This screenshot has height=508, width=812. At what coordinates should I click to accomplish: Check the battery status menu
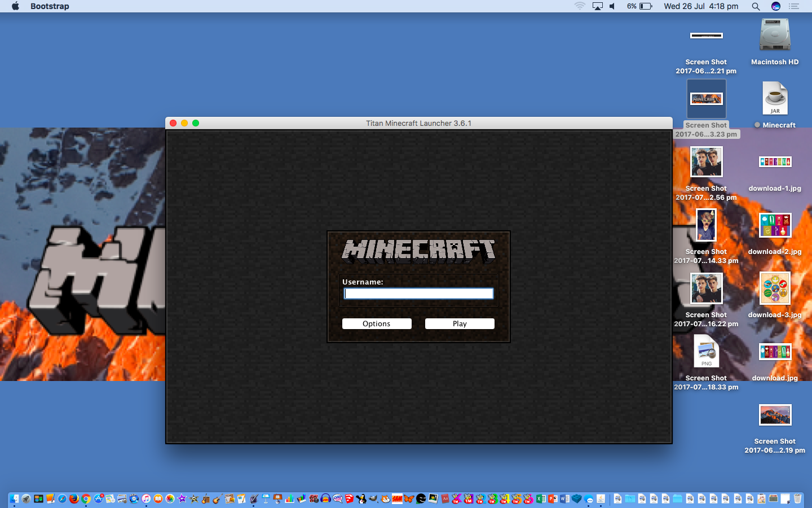[x=639, y=6]
